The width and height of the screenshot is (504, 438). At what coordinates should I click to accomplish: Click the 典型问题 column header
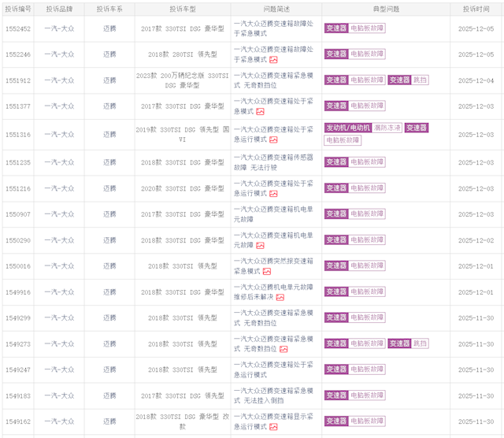click(x=386, y=8)
